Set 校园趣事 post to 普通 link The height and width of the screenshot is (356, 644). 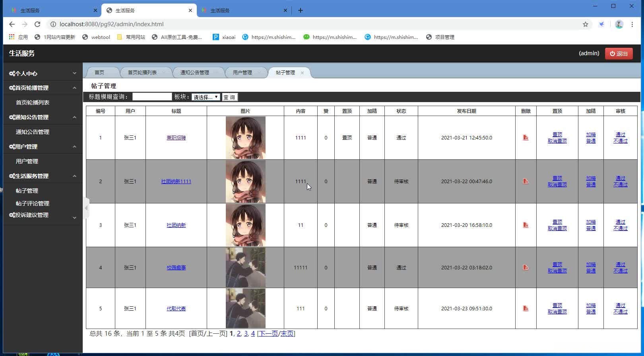pyautogui.click(x=591, y=271)
